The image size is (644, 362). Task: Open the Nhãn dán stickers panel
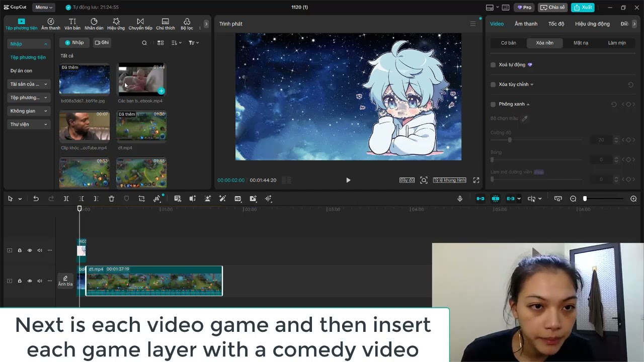tap(94, 24)
